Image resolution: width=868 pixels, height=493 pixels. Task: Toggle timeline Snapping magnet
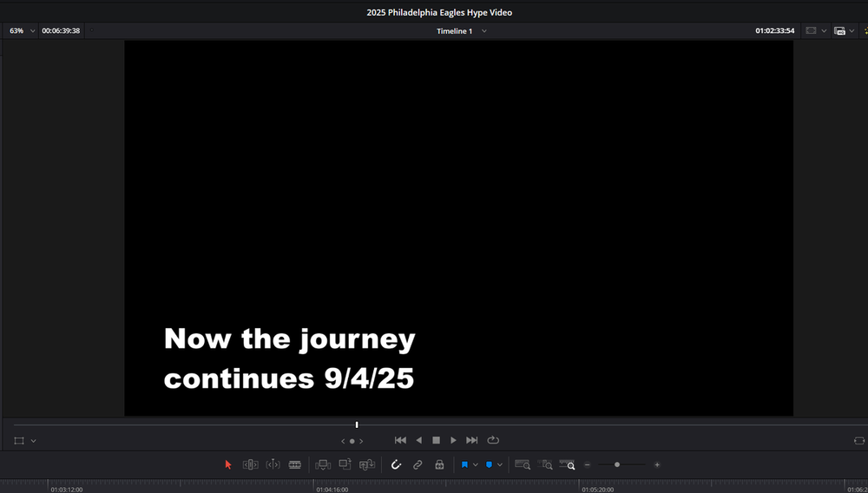tap(396, 465)
